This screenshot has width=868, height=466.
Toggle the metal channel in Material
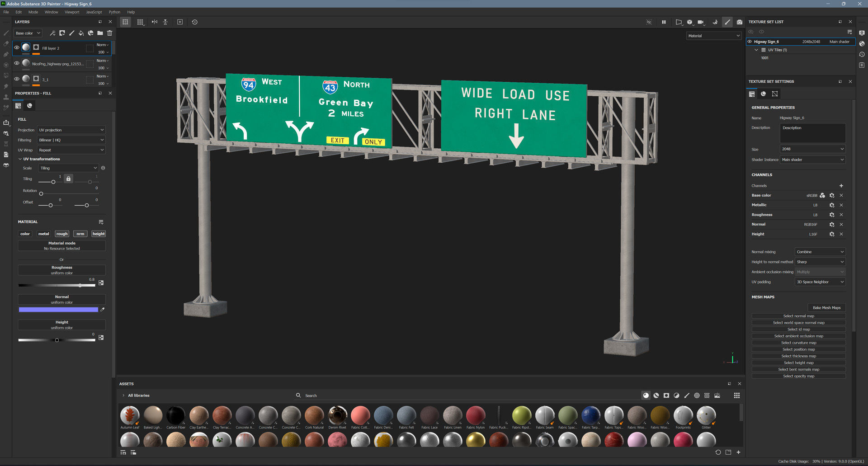click(43, 234)
